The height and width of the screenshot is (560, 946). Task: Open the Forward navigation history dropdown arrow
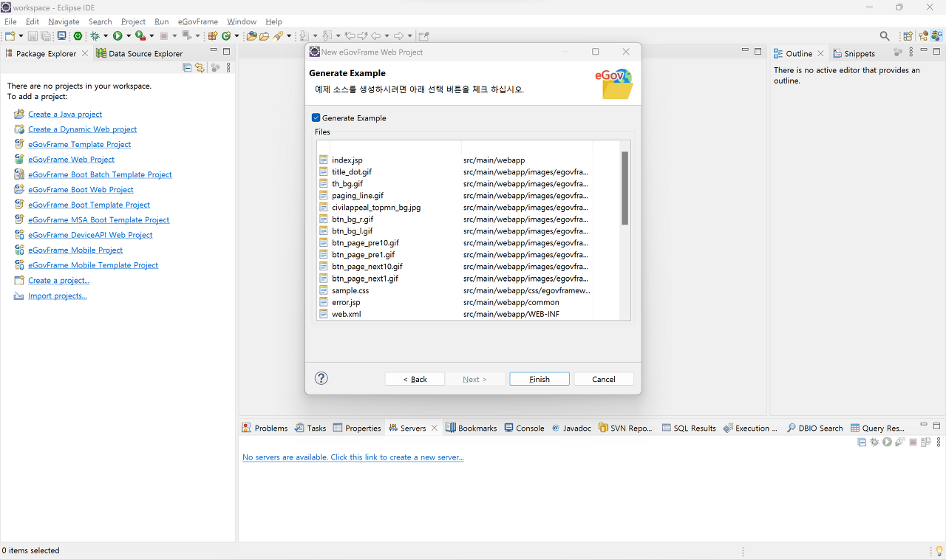coord(409,35)
